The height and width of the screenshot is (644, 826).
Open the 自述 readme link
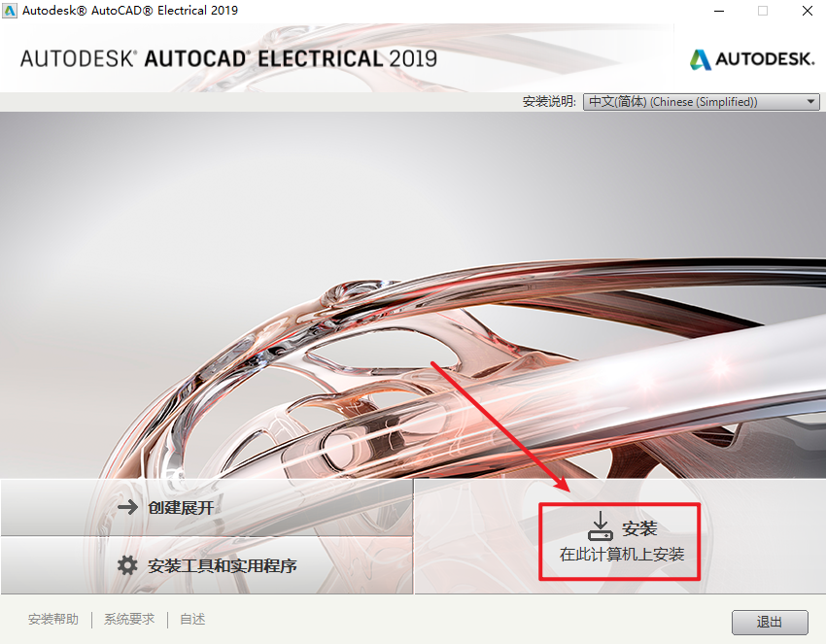point(192,620)
